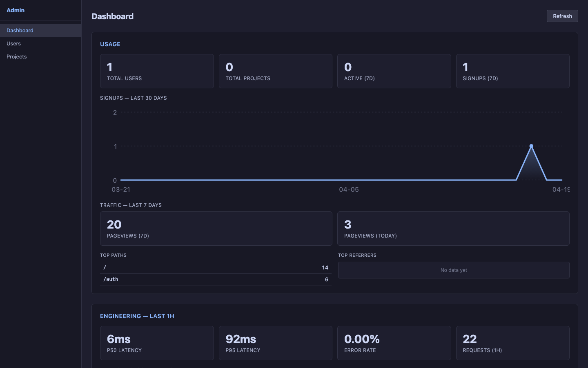Open the Projects page in sidebar
Image resolution: width=588 pixels, height=368 pixels.
pos(17,56)
